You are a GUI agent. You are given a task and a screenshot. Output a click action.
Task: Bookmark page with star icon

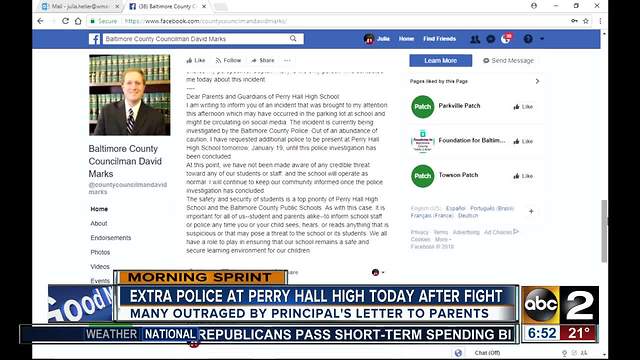[x=586, y=21]
